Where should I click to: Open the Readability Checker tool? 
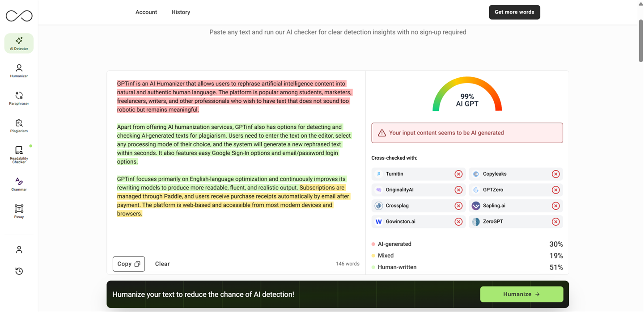coord(19,155)
